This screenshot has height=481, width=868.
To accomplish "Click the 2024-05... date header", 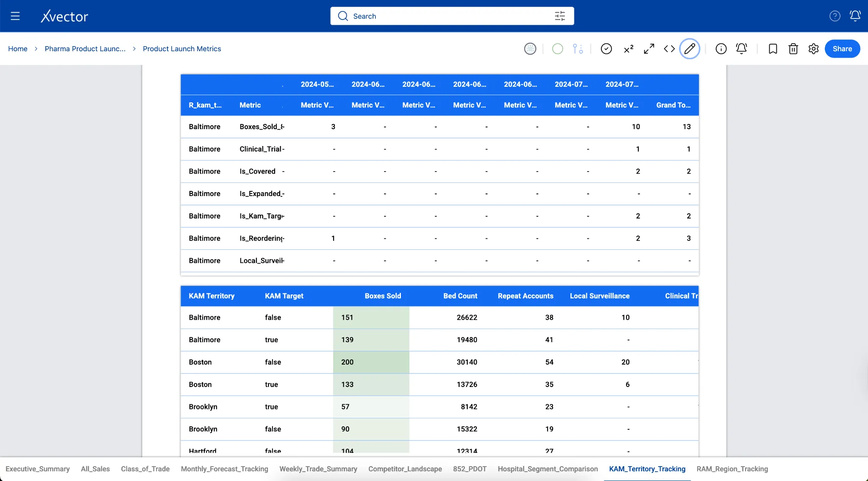I will click(x=317, y=84).
